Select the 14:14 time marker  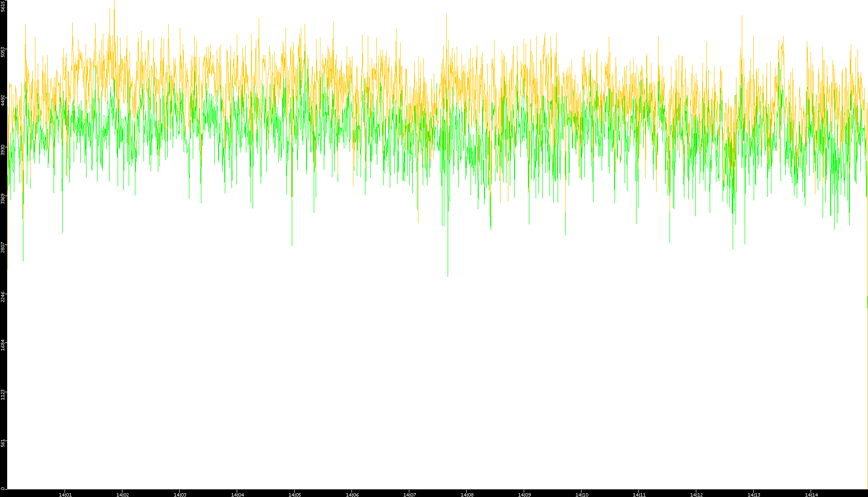[811, 495]
